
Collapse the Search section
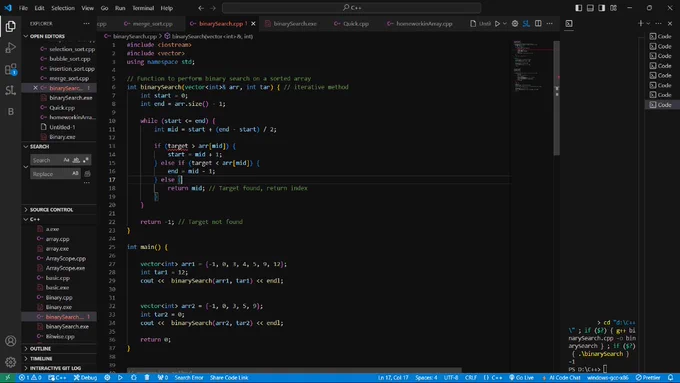point(39,147)
